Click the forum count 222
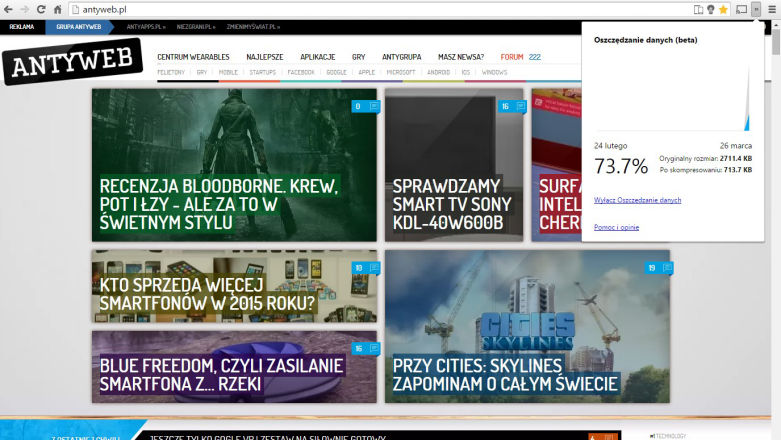 [x=534, y=57]
